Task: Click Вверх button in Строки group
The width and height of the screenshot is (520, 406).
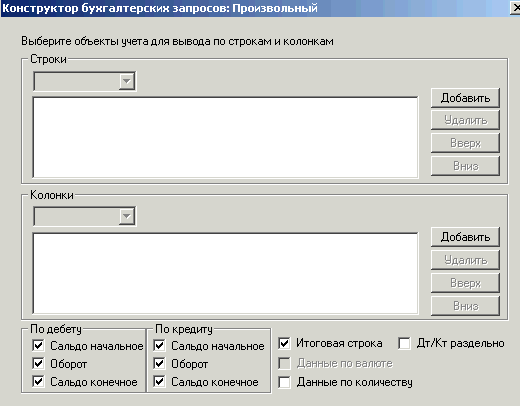Action: tap(465, 143)
